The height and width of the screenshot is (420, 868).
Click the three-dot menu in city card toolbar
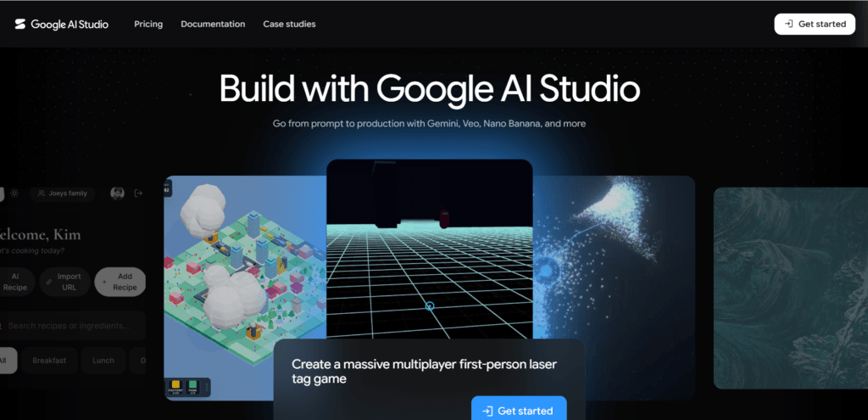point(208,387)
